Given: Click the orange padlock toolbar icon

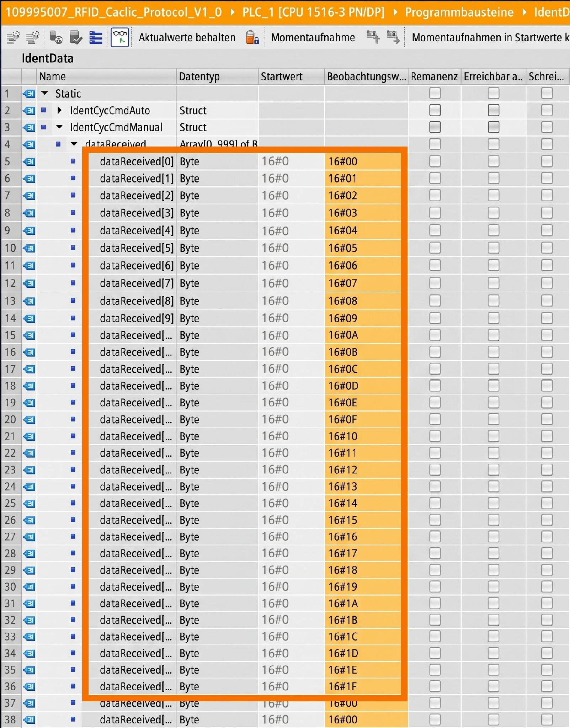Looking at the screenshot, I should 252,37.
